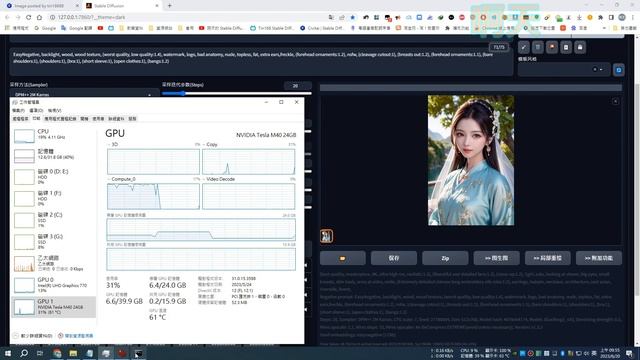Click the generated portrait preview image
640x360 pixels.
point(471,160)
